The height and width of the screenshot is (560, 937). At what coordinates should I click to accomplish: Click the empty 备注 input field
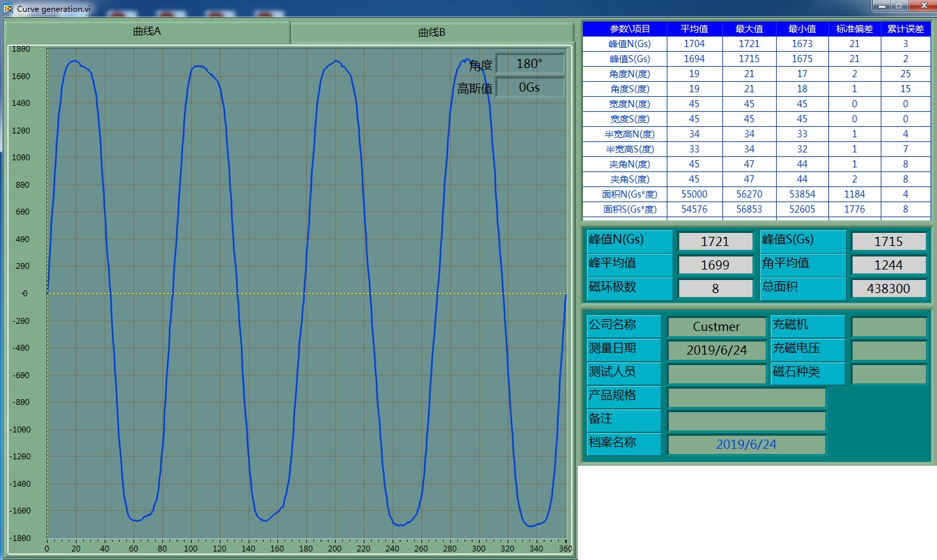(x=747, y=421)
